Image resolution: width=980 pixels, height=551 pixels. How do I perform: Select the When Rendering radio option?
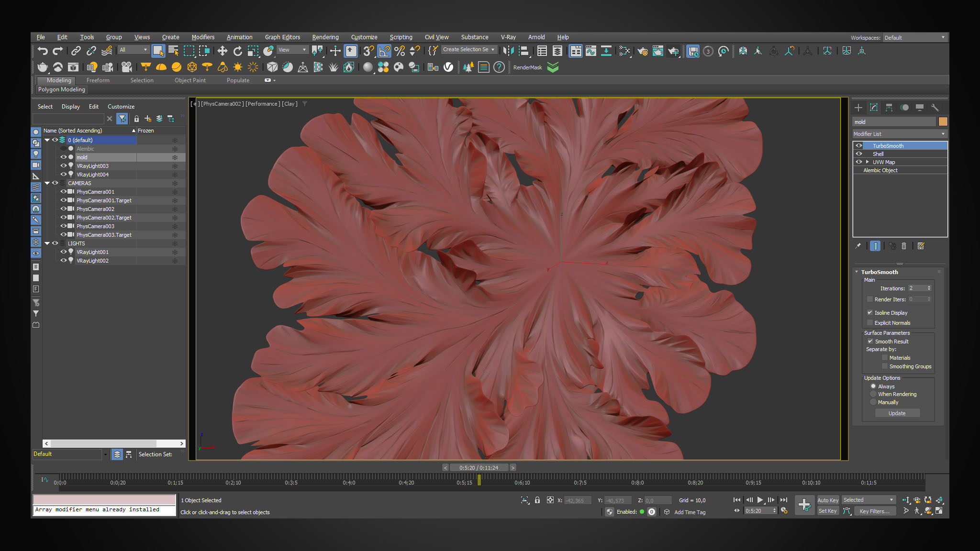tap(873, 394)
